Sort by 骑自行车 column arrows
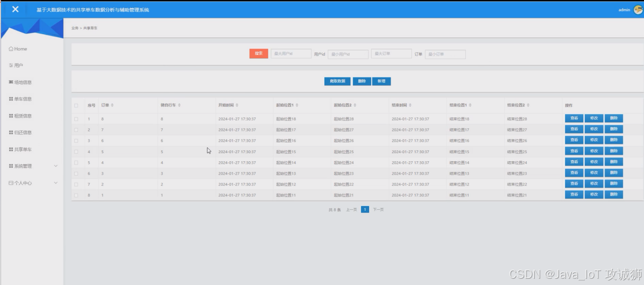644x285 pixels. click(x=179, y=105)
